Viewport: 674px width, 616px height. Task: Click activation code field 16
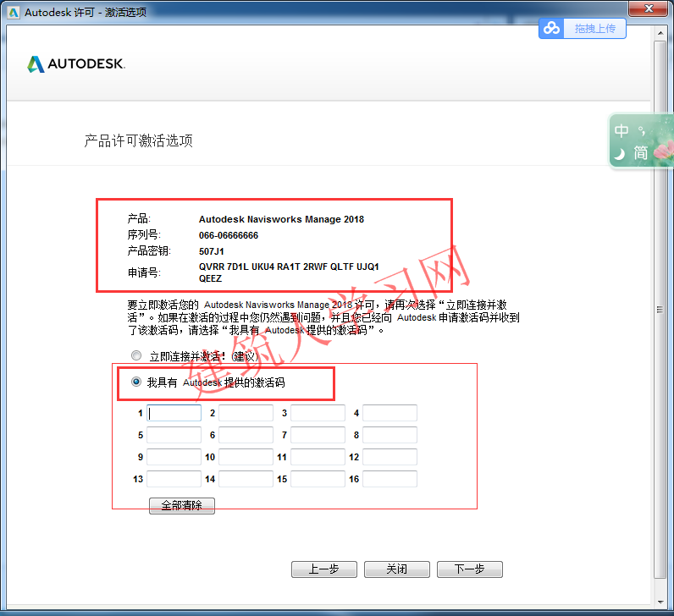(x=389, y=479)
